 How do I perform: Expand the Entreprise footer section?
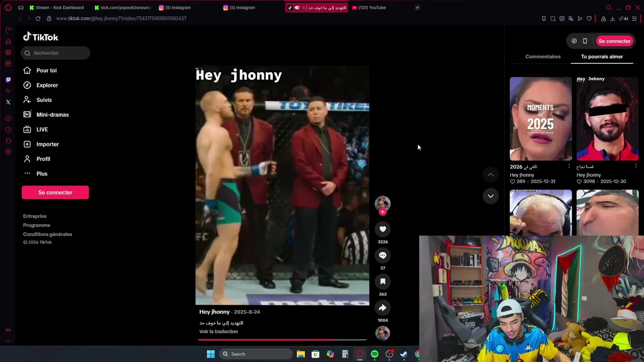[x=35, y=216]
